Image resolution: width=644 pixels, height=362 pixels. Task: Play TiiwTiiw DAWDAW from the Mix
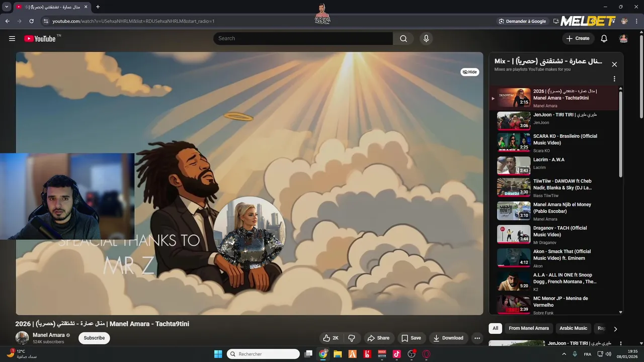(x=553, y=188)
